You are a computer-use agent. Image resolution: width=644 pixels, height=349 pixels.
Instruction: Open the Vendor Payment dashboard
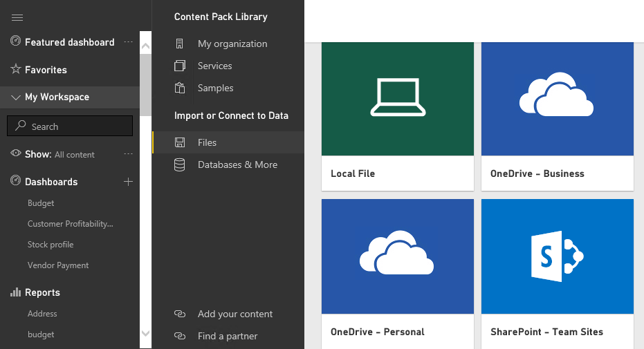58,265
